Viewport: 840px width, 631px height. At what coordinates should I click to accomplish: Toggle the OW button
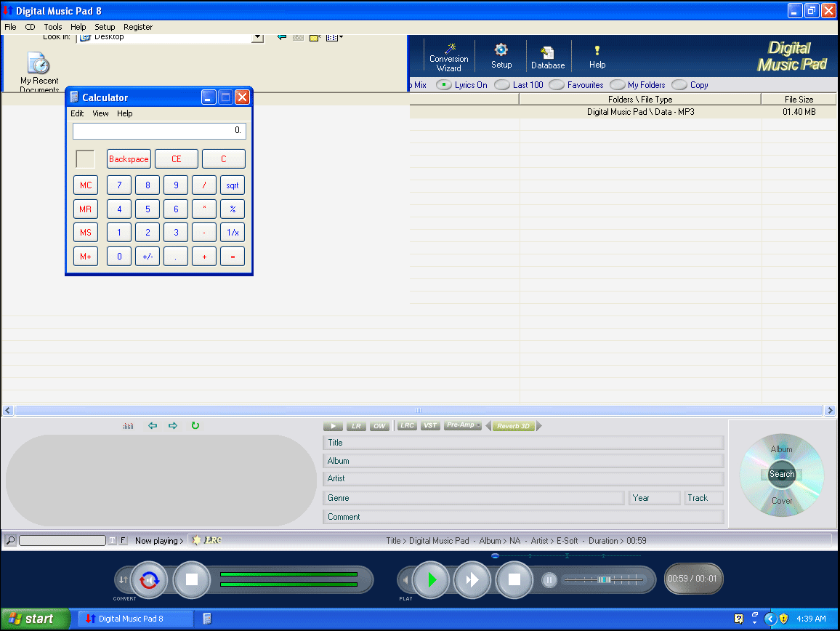(x=379, y=426)
